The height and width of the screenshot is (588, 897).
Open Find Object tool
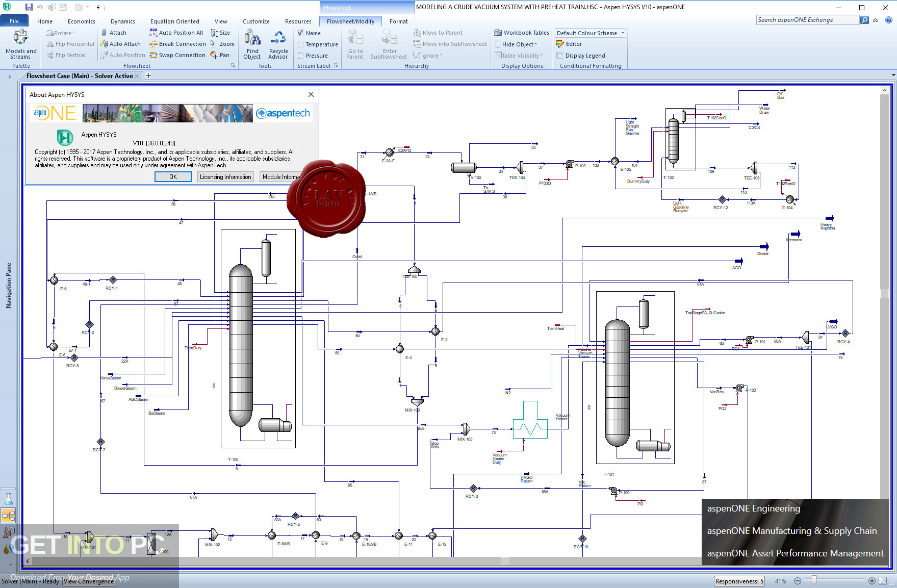[x=252, y=44]
